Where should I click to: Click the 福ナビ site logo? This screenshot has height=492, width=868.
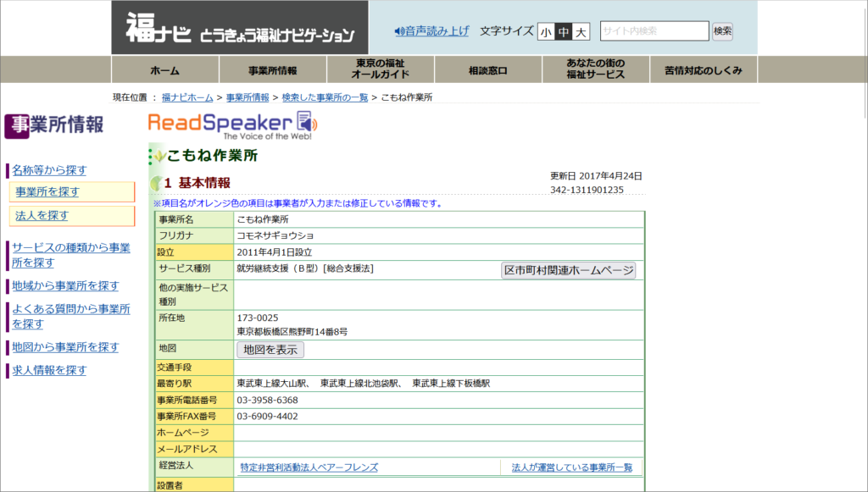(240, 28)
